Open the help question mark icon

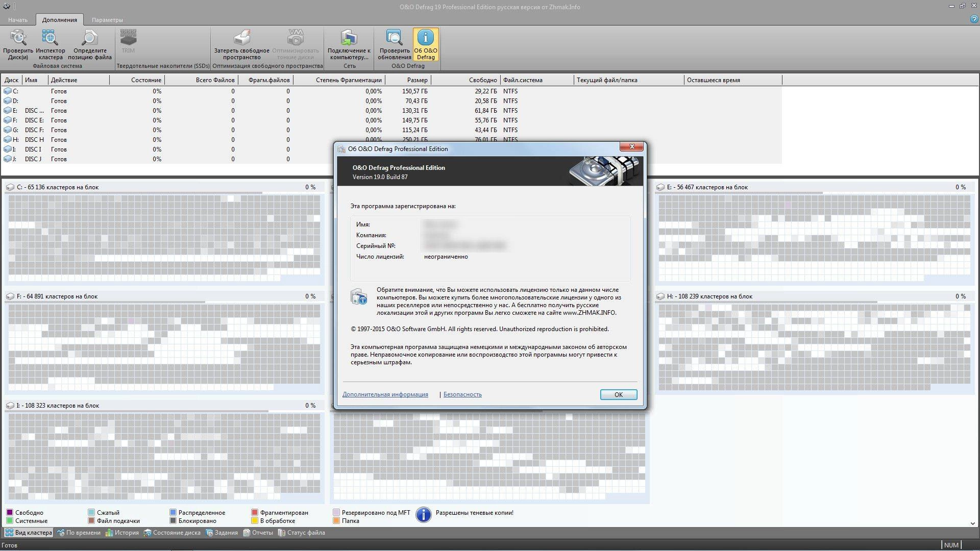[x=973, y=19]
